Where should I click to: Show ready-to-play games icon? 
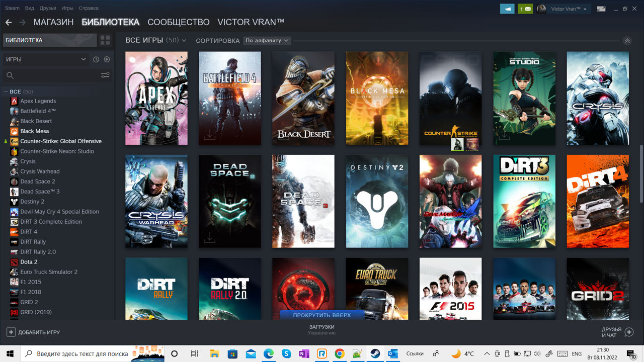click(x=107, y=59)
